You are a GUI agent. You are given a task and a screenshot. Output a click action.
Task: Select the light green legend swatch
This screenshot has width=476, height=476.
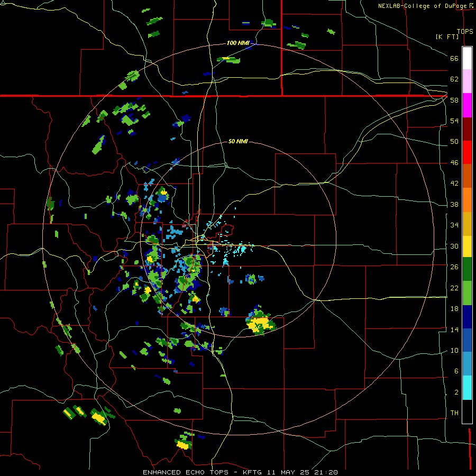click(467, 292)
